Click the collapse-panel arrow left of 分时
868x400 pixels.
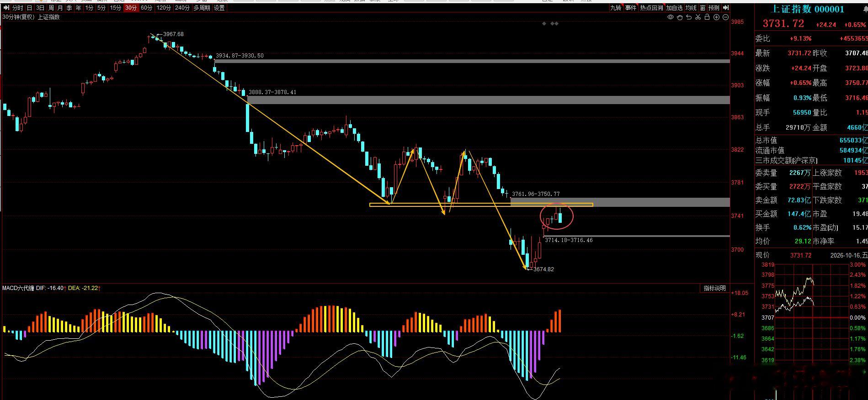pyautogui.click(x=6, y=8)
